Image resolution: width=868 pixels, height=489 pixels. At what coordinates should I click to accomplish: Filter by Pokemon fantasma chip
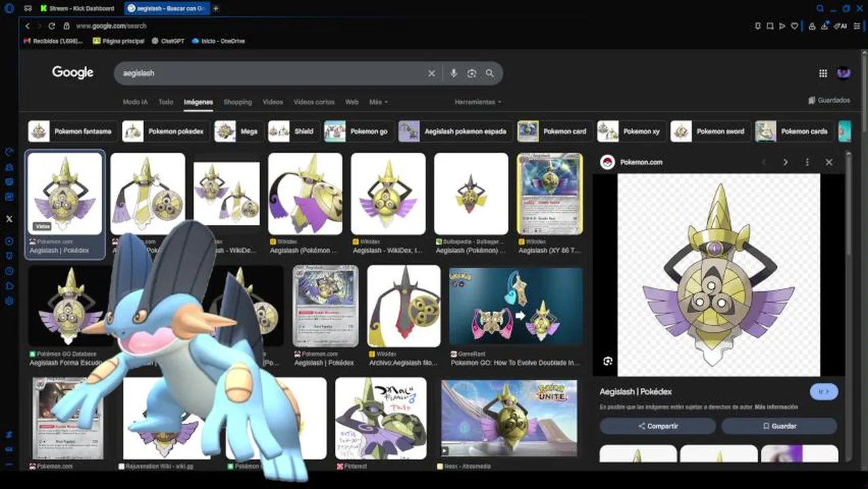pos(73,132)
